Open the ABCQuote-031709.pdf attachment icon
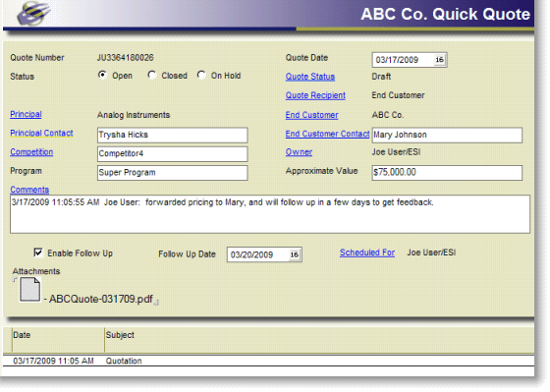Image resolution: width=550 pixels, height=392 pixels. [x=29, y=290]
